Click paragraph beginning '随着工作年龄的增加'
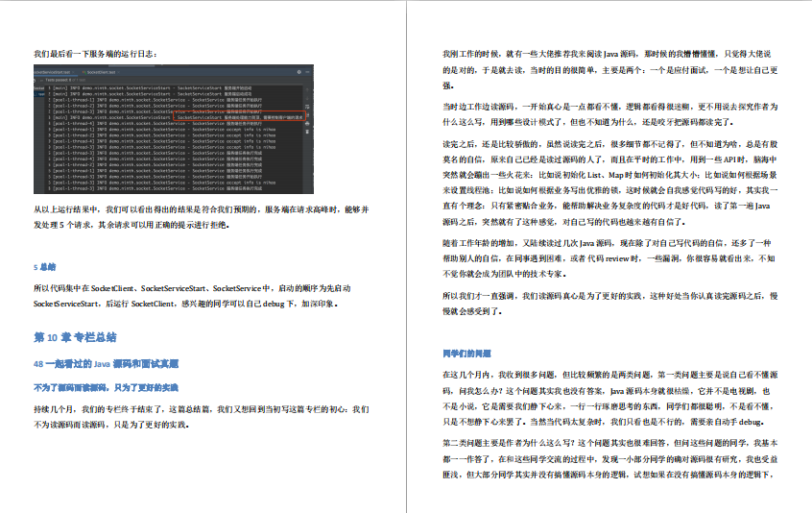This screenshot has width=812, height=513. coord(609,258)
